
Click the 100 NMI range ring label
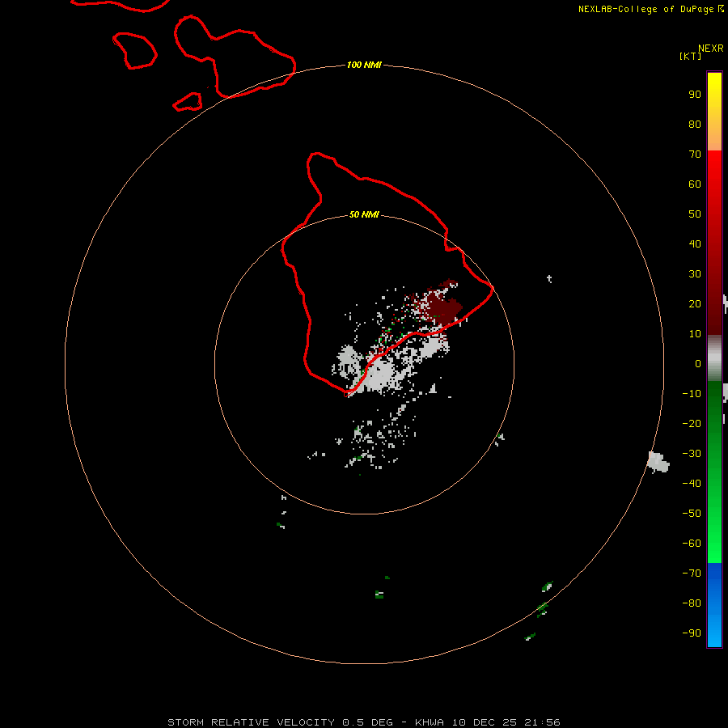coord(364,65)
